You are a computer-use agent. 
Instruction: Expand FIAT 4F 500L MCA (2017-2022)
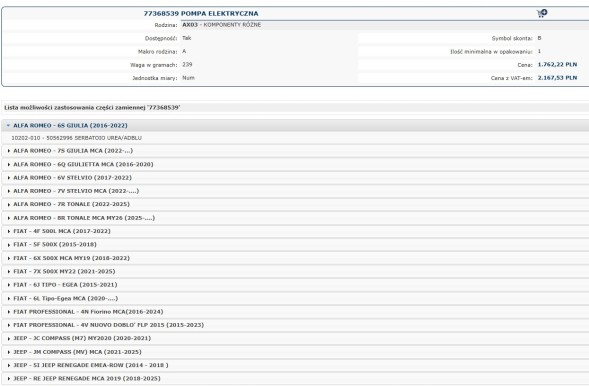(x=295, y=231)
